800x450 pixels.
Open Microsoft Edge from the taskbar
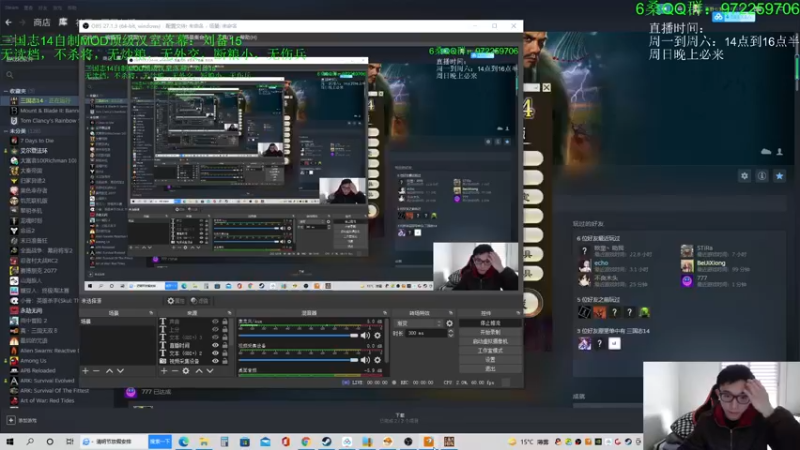pyautogui.click(x=183, y=442)
